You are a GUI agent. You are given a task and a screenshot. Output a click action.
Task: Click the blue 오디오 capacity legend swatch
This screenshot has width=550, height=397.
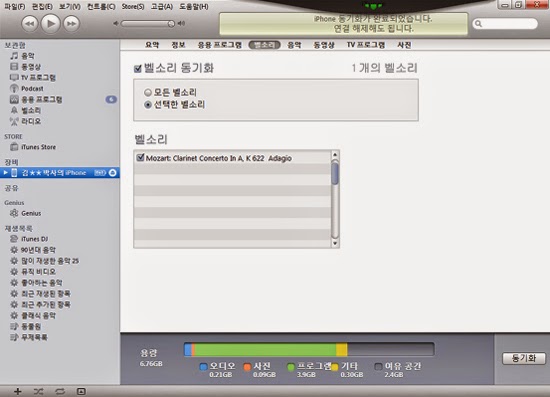203,367
